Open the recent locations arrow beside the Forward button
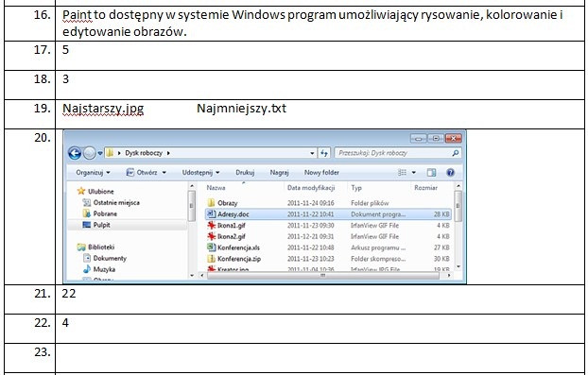 100,153
